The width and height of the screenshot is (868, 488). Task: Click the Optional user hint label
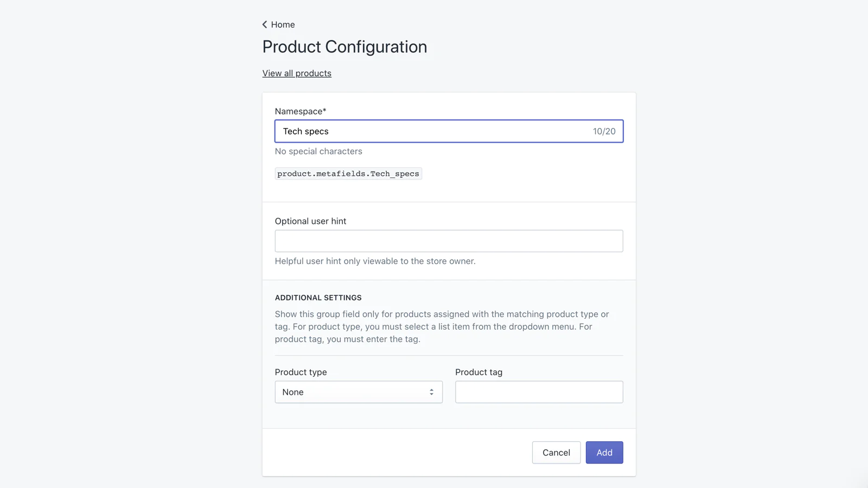(x=310, y=221)
